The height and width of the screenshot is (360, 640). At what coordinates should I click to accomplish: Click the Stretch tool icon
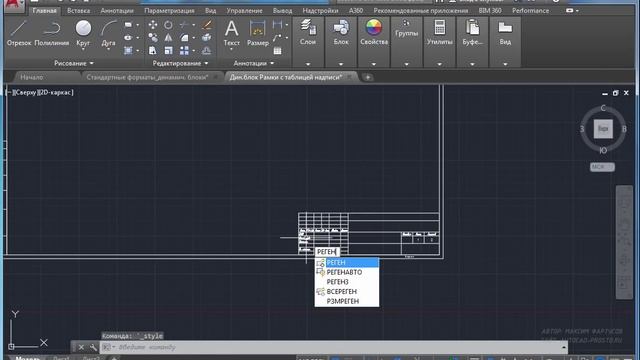(153, 51)
